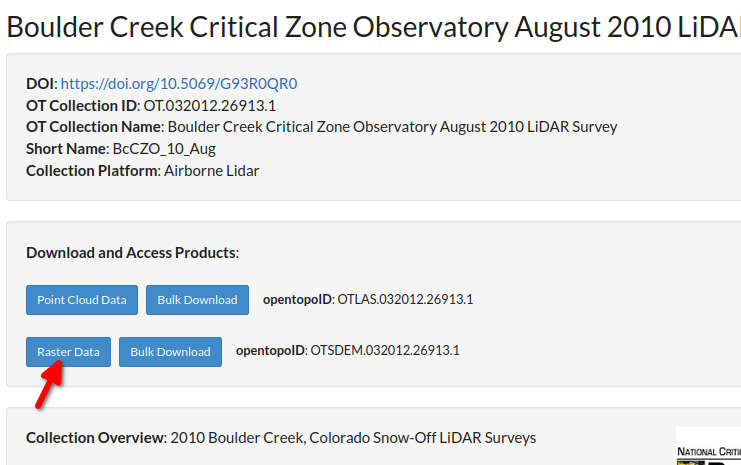
Task: Click the Short Name label
Action: point(68,149)
